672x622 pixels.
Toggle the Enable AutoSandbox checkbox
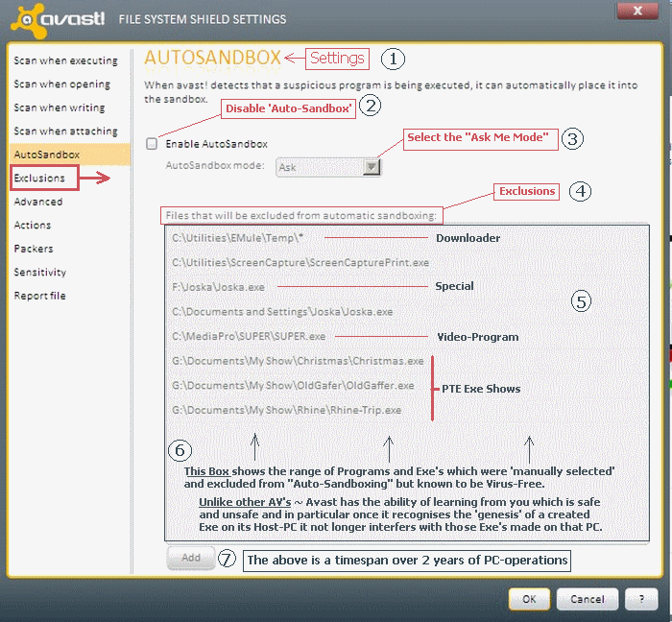click(152, 144)
